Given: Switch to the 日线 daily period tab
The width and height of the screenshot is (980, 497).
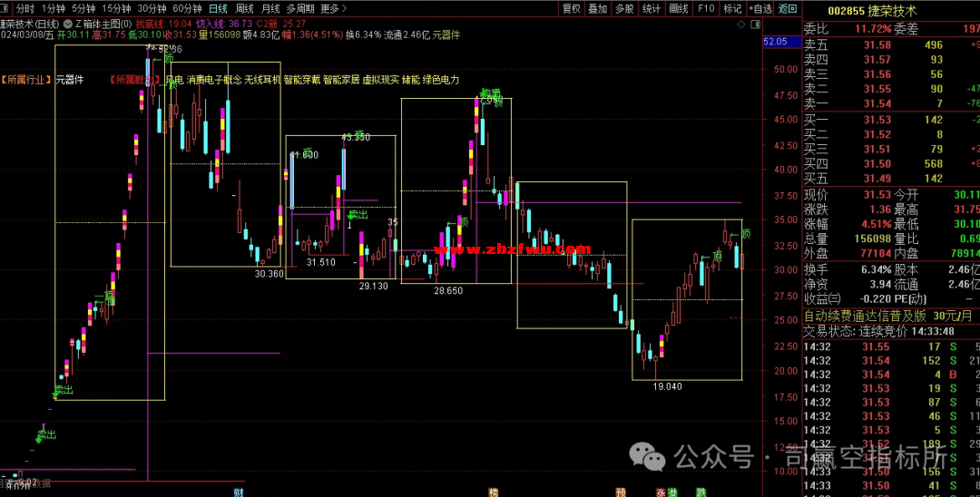Looking at the screenshot, I should tap(218, 8).
